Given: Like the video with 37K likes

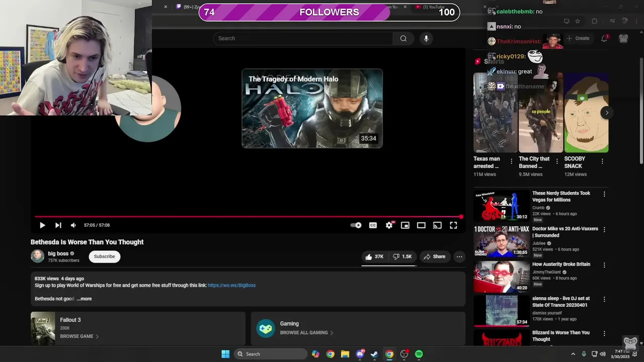Looking at the screenshot, I should tap(374, 256).
